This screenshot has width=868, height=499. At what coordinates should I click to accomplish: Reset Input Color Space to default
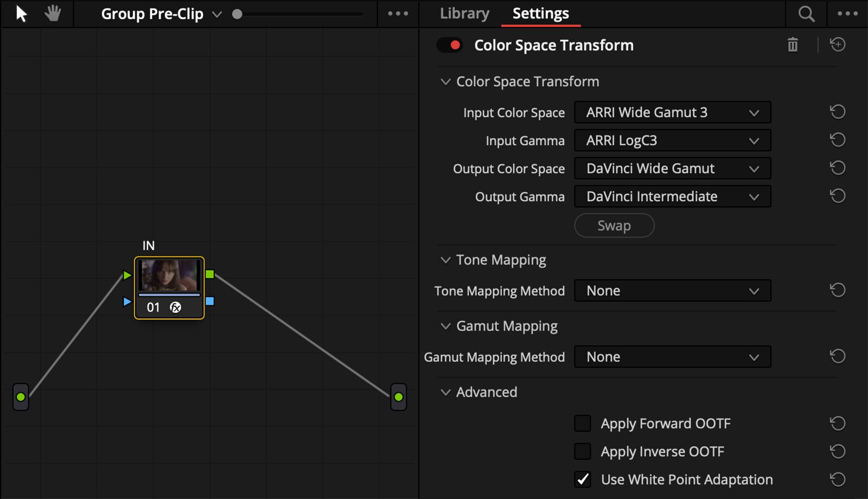pyautogui.click(x=838, y=112)
